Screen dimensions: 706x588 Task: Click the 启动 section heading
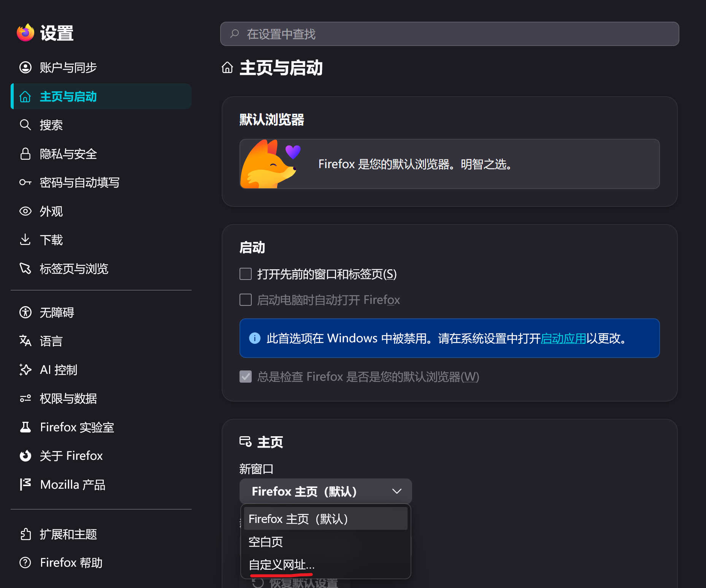252,248
